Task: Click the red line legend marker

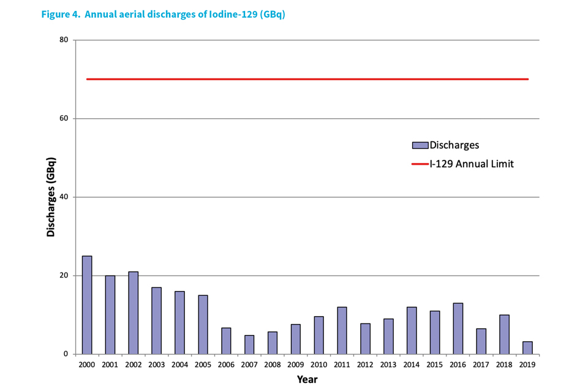Action: (x=420, y=164)
